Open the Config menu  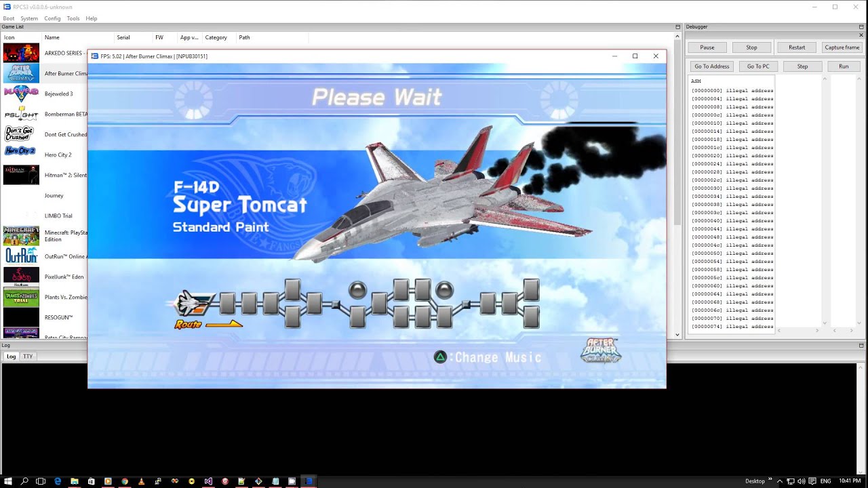coord(52,18)
